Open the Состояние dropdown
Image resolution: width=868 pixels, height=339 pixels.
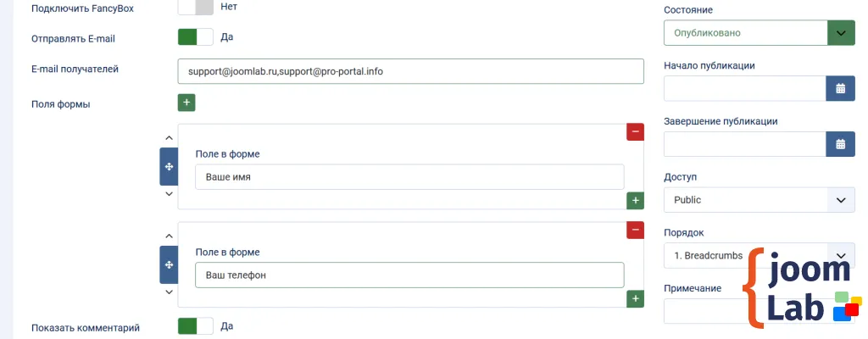pos(759,33)
